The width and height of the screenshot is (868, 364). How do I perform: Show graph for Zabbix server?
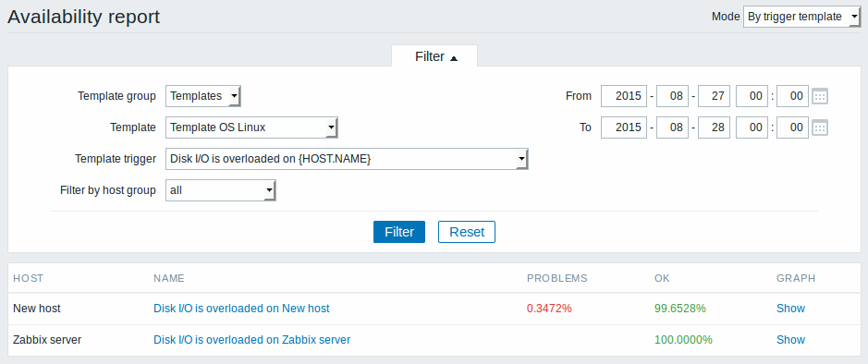(x=790, y=340)
